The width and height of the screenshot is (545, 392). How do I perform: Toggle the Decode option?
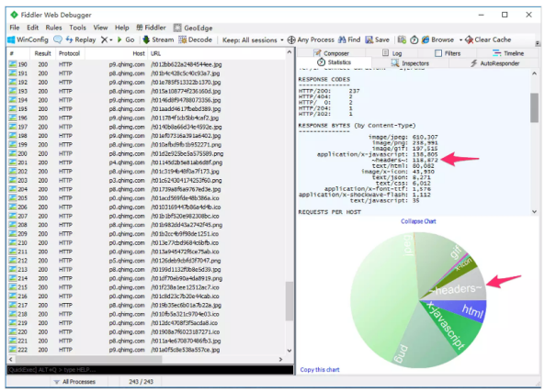pos(196,39)
